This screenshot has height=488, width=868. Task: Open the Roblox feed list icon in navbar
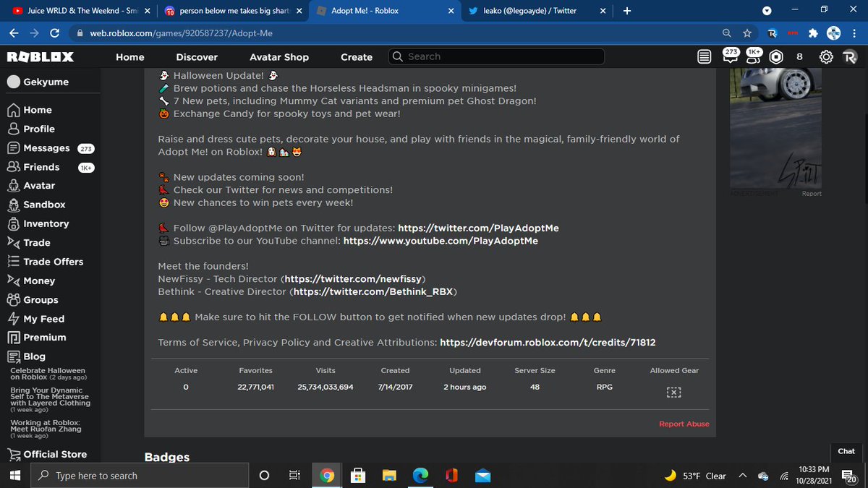coord(705,57)
